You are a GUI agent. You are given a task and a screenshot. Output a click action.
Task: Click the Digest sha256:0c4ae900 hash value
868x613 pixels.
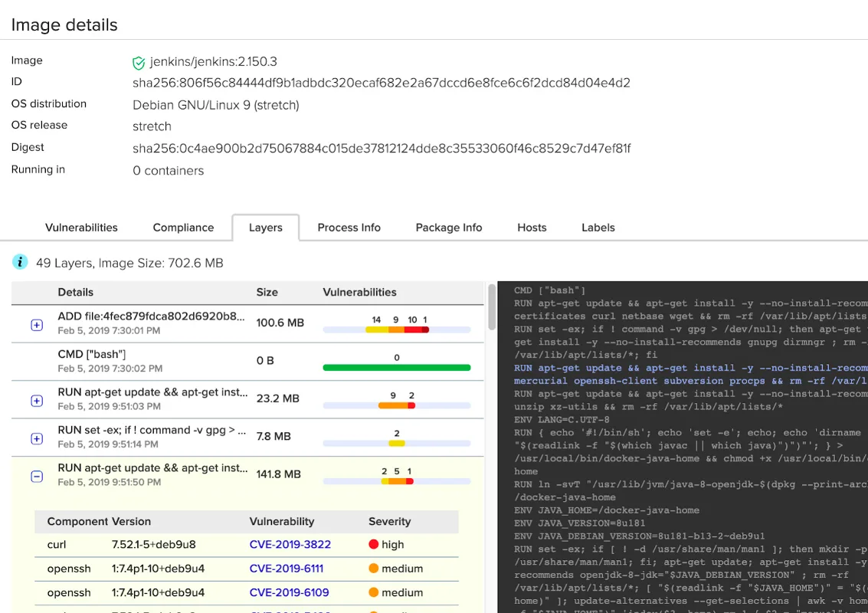(381, 149)
